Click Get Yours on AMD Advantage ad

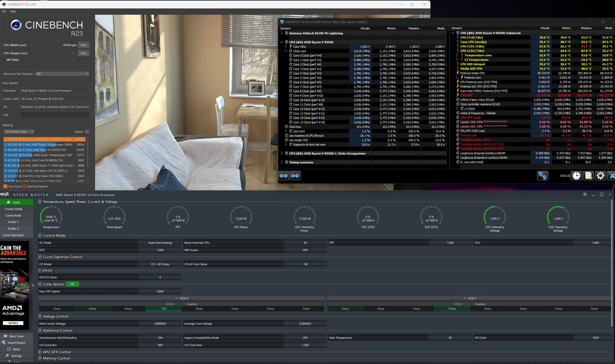click(13, 323)
